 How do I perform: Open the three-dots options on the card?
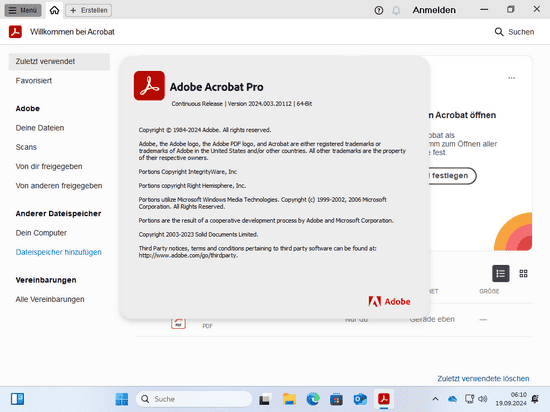point(512,78)
